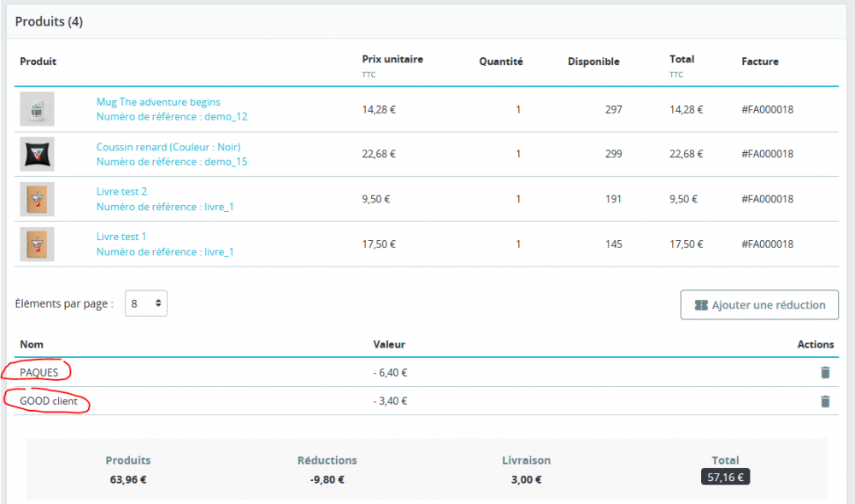Click the 63,96 € products amount
855x504 pixels.
click(128, 479)
